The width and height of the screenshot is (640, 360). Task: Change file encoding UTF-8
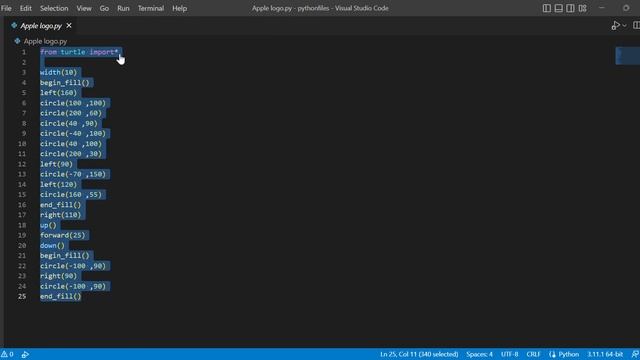(x=509, y=354)
